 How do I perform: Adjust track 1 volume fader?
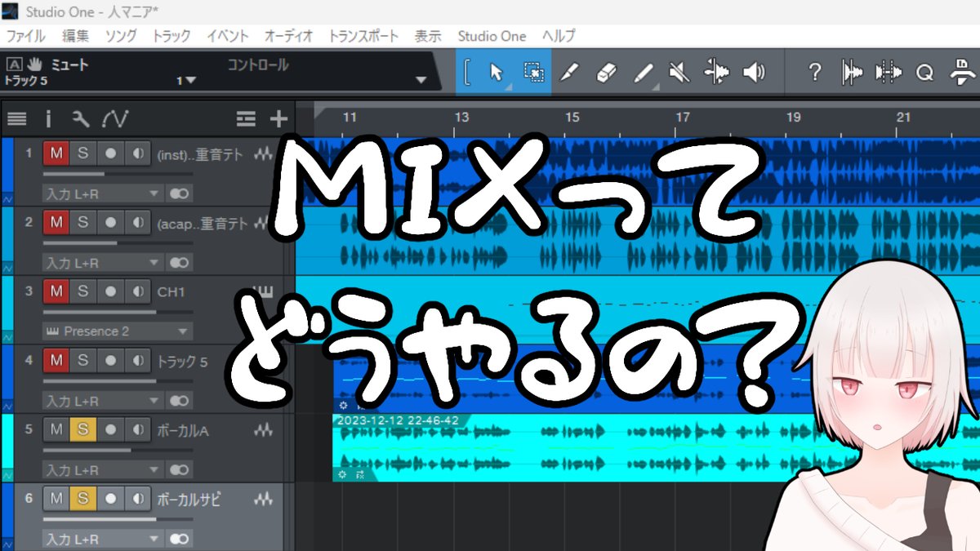click(118, 174)
